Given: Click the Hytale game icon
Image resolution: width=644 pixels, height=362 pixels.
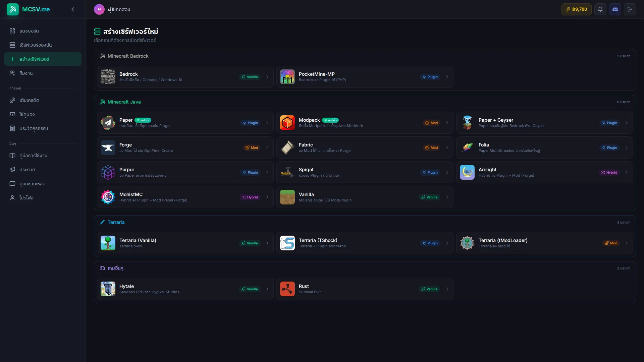Looking at the screenshot, I should pos(108,289).
